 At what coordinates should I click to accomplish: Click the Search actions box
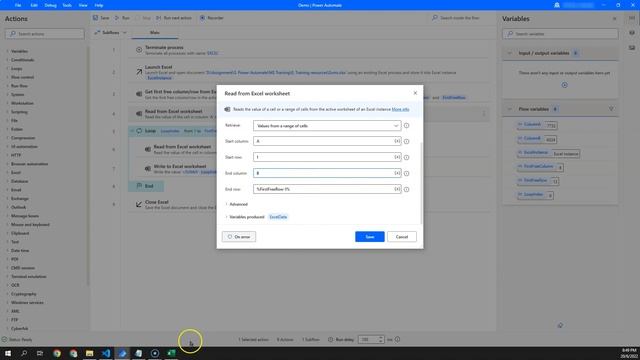coord(45,34)
